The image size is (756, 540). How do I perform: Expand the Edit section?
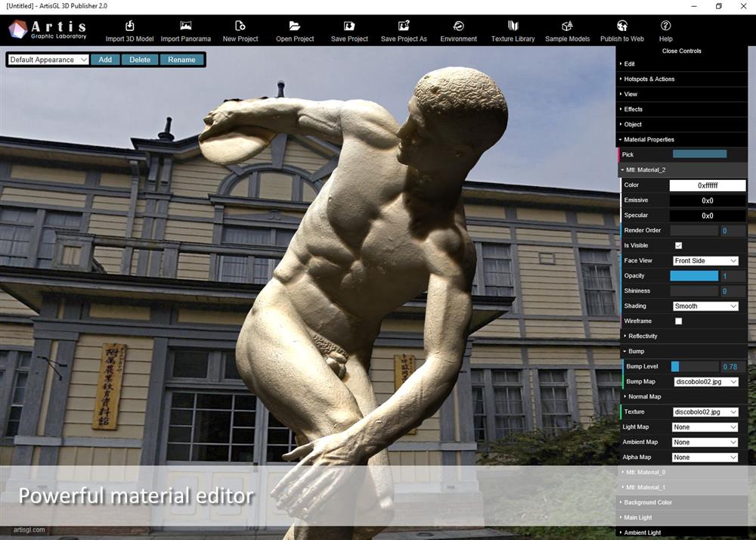point(682,64)
